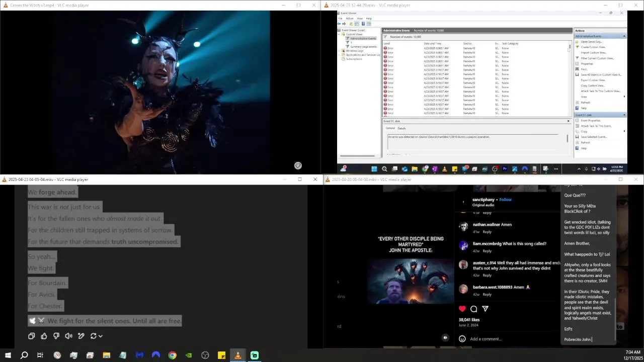Like the Instagram post with the heart icon
The height and width of the screenshot is (362, 644).
pos(462,309)
